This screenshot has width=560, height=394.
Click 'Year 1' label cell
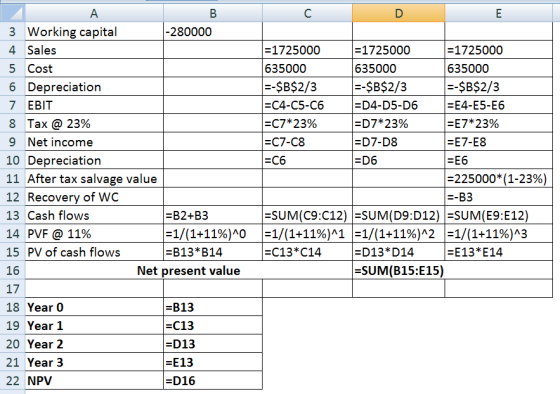pos(94,326)
